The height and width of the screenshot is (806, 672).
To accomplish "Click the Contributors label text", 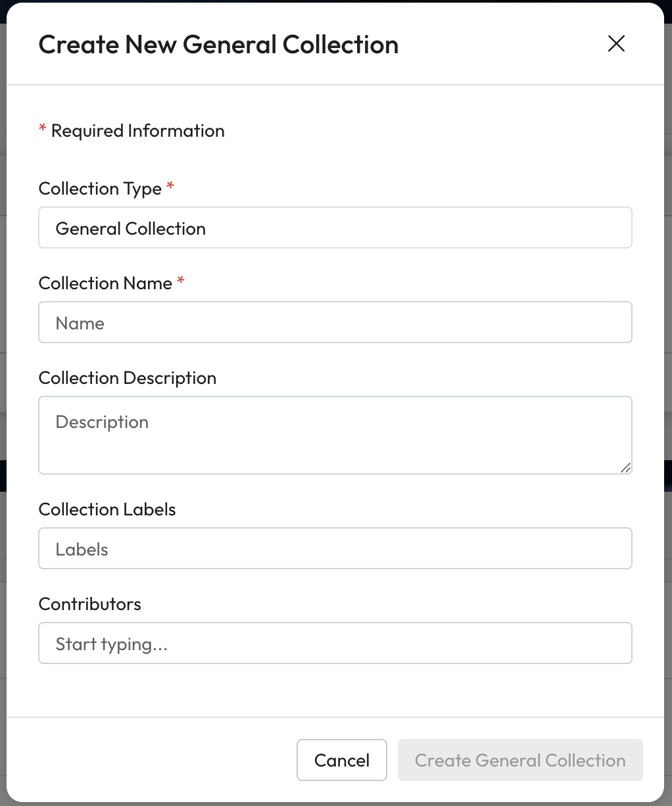I will 90,604.
